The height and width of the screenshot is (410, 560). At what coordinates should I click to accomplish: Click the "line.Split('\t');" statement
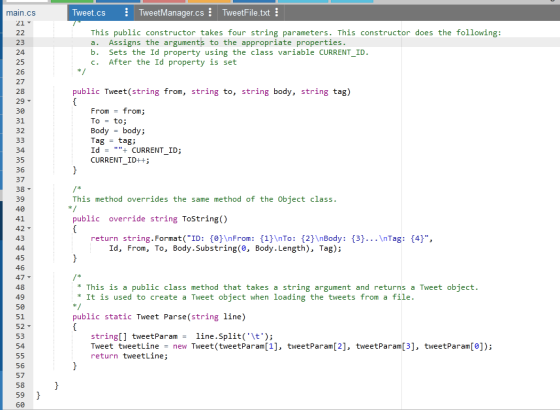pyautogui.click(x=234, y=336)
